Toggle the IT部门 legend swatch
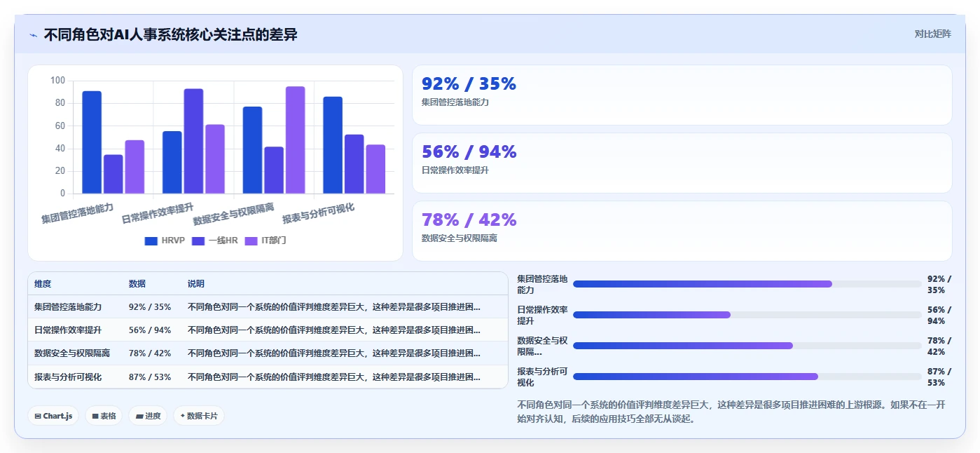 click(x=251, y=241)
